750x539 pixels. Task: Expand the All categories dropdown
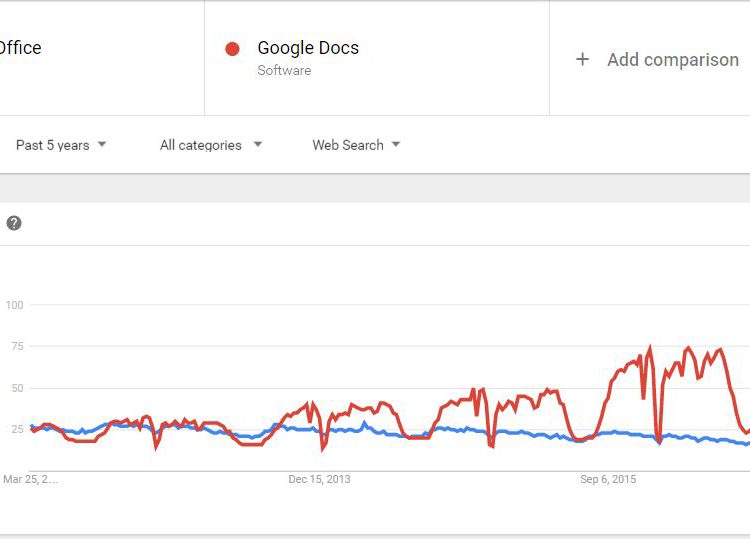pos(210,145)
